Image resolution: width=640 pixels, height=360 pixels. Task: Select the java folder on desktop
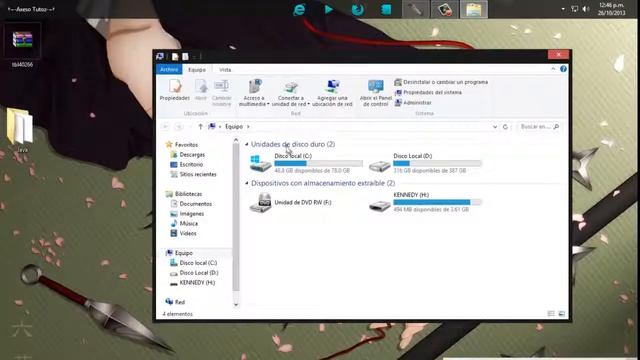click(x=20, y=130)
